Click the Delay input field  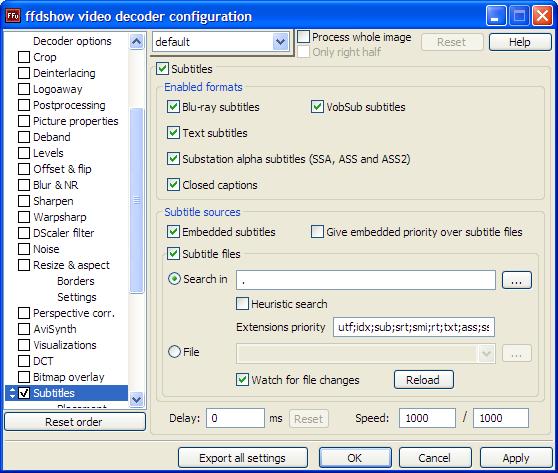[235, 418]
